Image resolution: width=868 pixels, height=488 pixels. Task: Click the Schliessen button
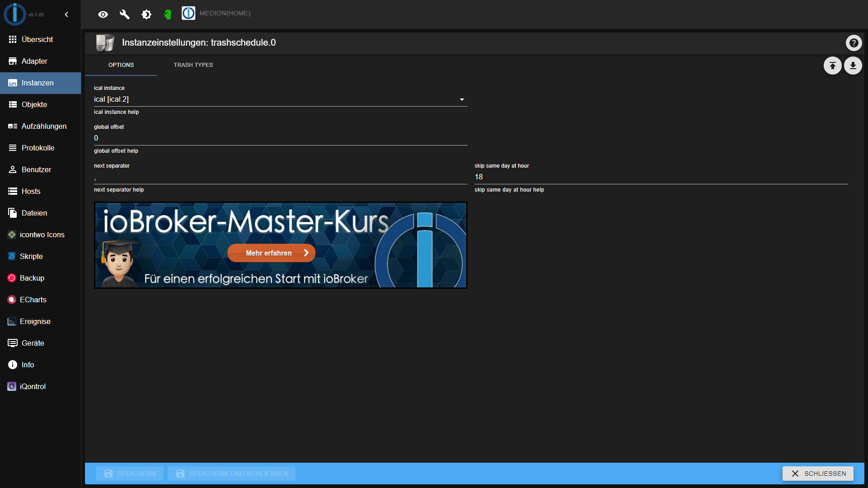818,474
